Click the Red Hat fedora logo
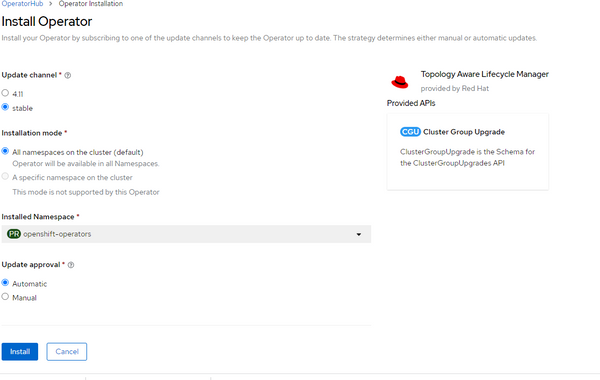600x380 pixels. [399, 82]
